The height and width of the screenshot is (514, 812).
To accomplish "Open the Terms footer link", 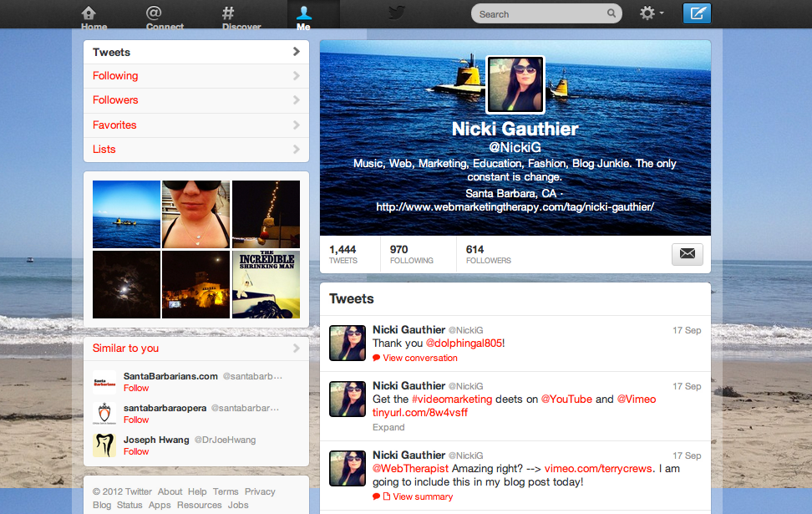I will (x=226, y=491).
